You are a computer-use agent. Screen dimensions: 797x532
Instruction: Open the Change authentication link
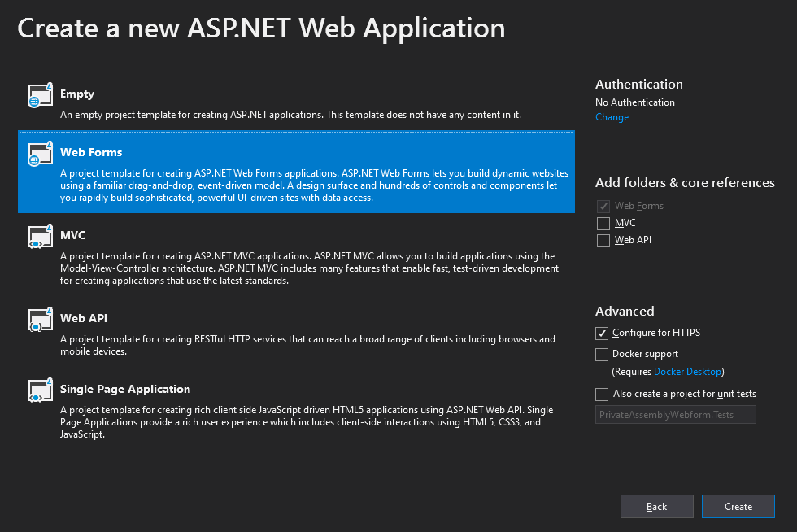point(612,117)
